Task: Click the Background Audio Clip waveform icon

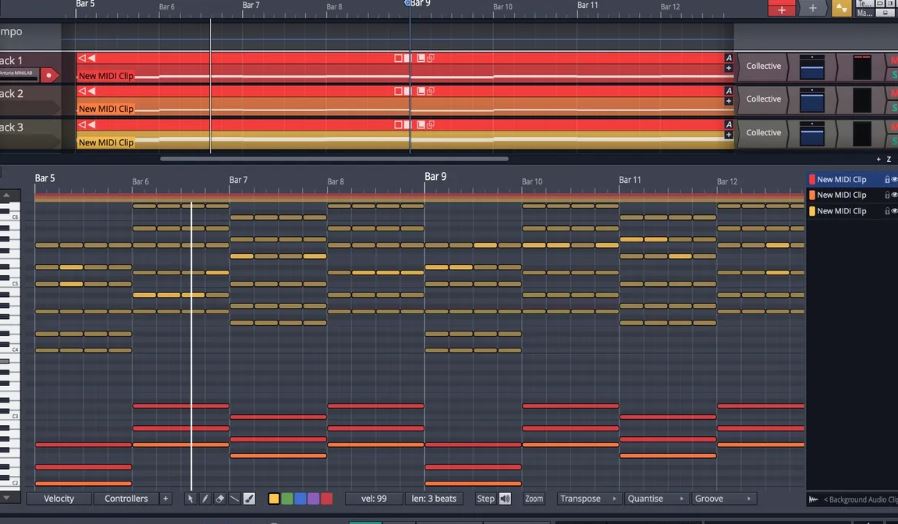Action: pyautogui.click(x=813, y=500)
